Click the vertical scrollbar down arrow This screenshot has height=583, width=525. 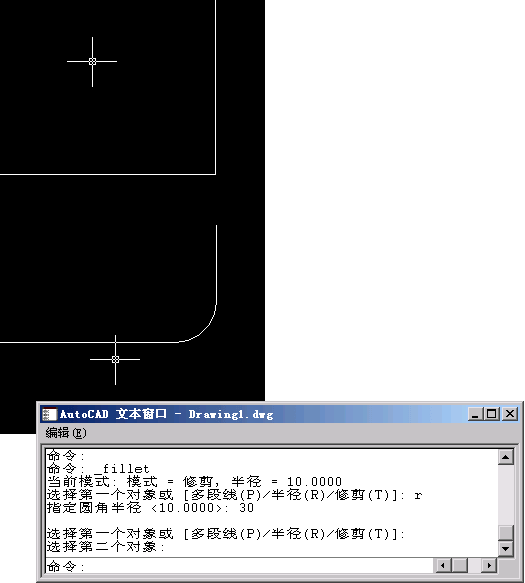pyautogui.click(x=506, y=548)
